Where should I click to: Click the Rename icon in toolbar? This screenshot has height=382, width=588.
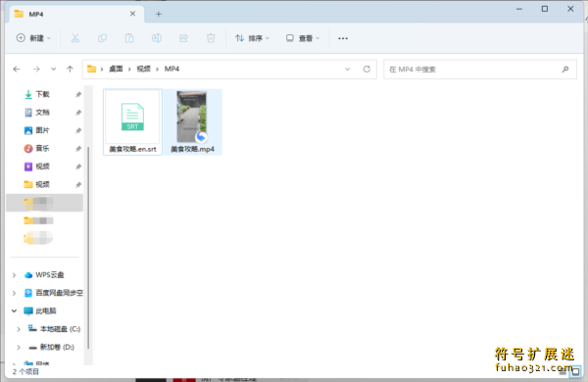click(157, 38)
